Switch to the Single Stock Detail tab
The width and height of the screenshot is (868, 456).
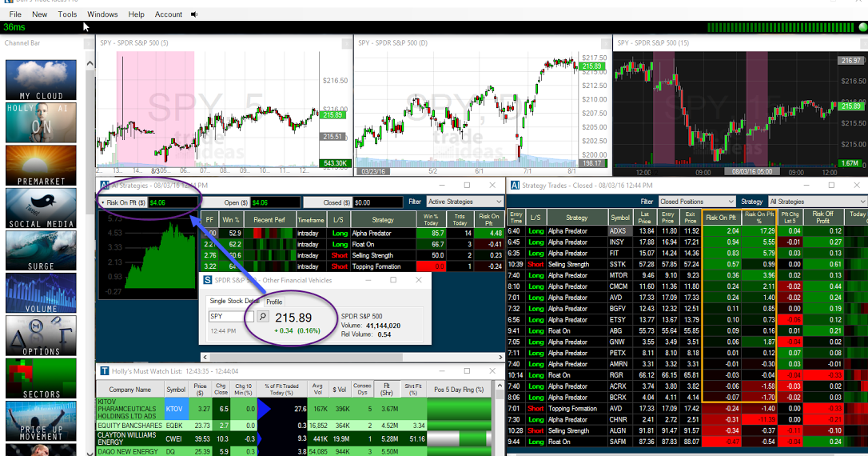(233, 301)
